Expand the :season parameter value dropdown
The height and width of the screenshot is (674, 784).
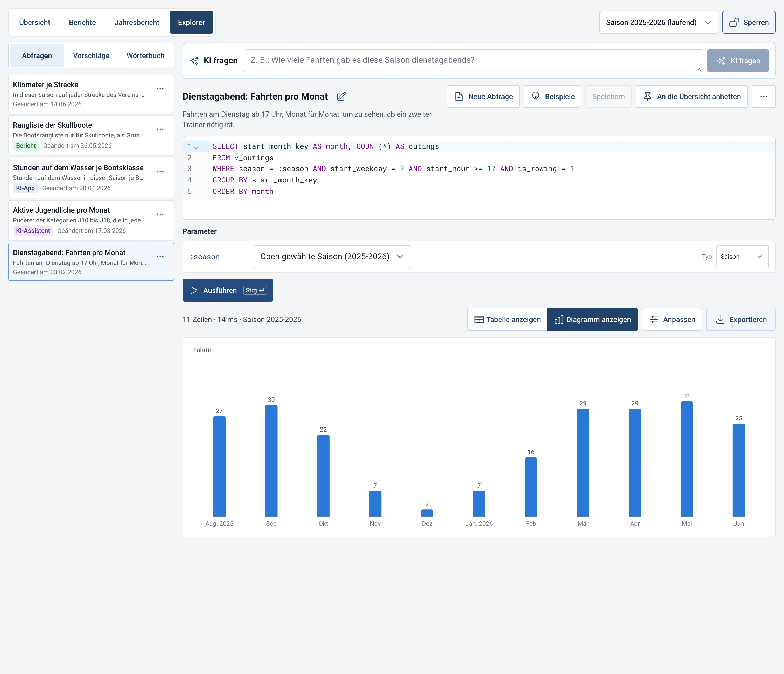[x=332, y=257]
